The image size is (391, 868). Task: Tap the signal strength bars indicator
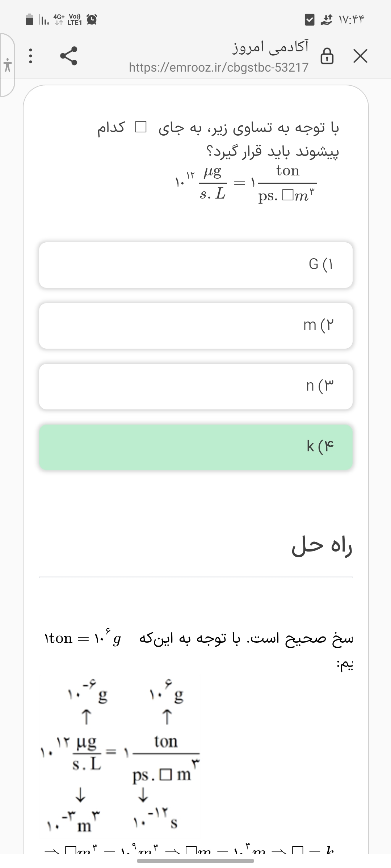click(x=43, y=19)
